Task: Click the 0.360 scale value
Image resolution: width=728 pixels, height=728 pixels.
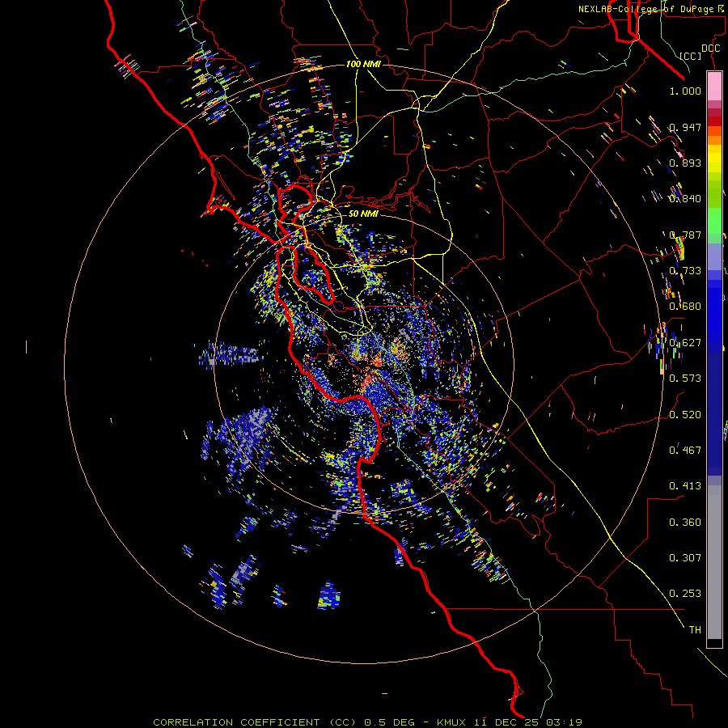Action: (685, 523)
